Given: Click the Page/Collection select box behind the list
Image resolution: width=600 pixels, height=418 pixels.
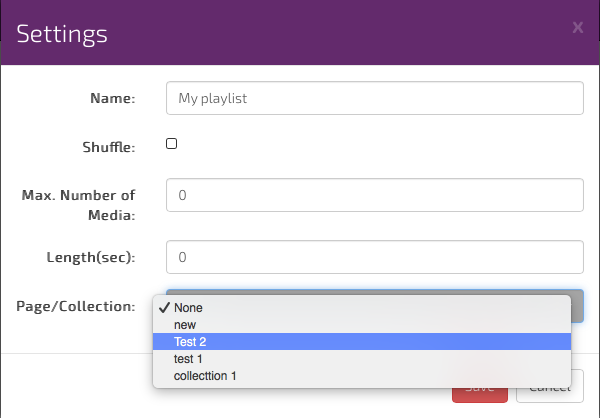Looking at the screenshot, I should click(576, 306).
